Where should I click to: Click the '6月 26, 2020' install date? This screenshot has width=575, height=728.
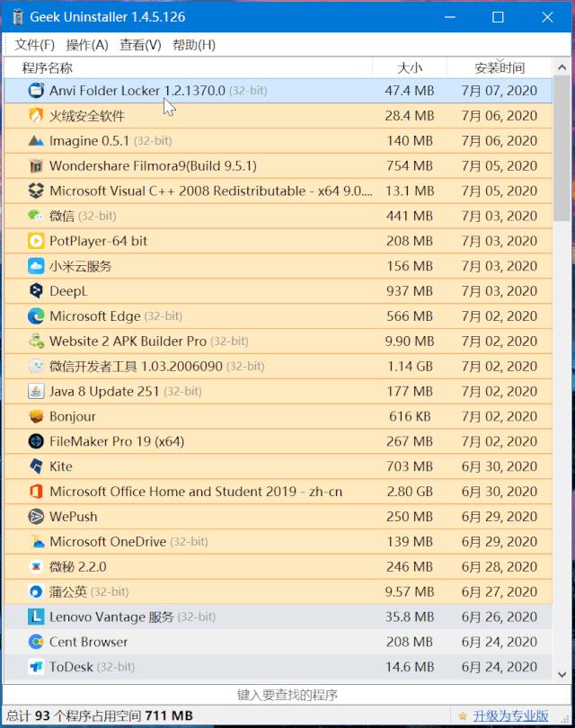pyautogui.click(x=500, y=617)
